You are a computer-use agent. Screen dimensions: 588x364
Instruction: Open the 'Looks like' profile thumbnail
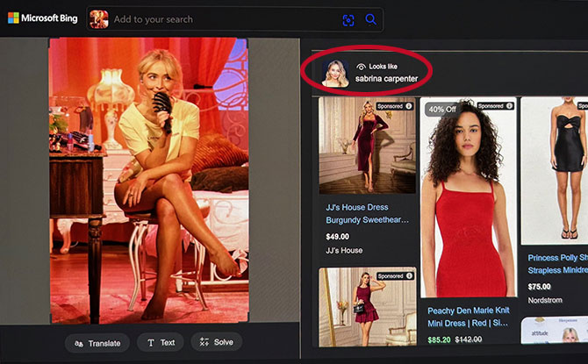[x=335, y=74]
